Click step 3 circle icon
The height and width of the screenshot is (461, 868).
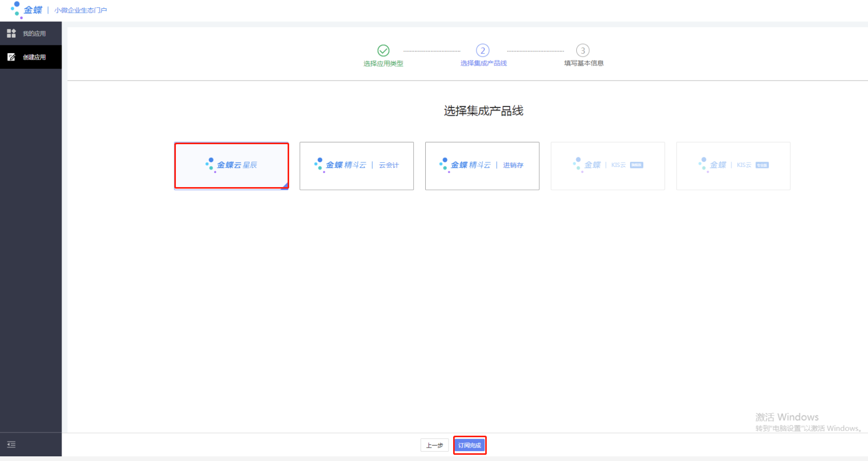pyautogui.click(x=583, y=50)
